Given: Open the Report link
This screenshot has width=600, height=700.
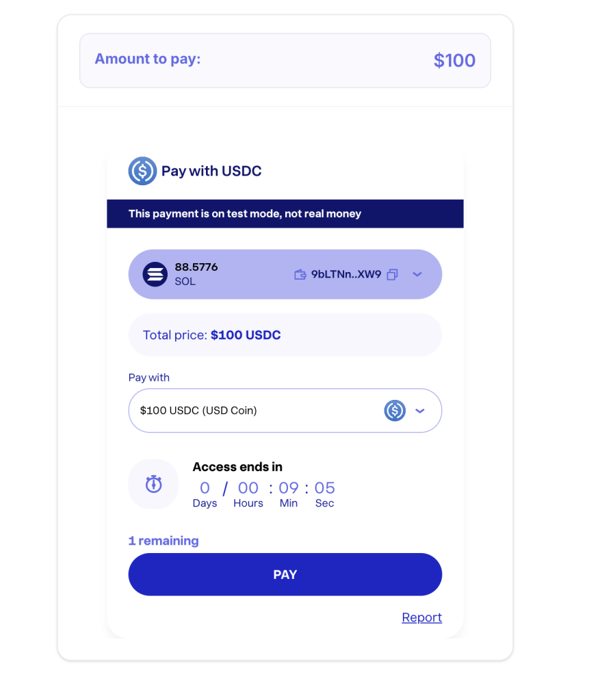Looking at the screenshot, I should pyautogui.click(x=421, y=617).
